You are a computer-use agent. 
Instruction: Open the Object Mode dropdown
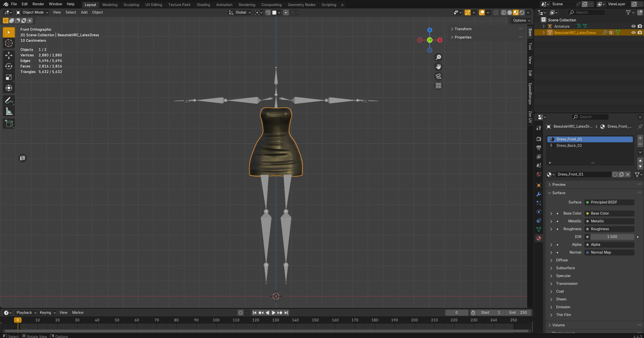point(32,12)
